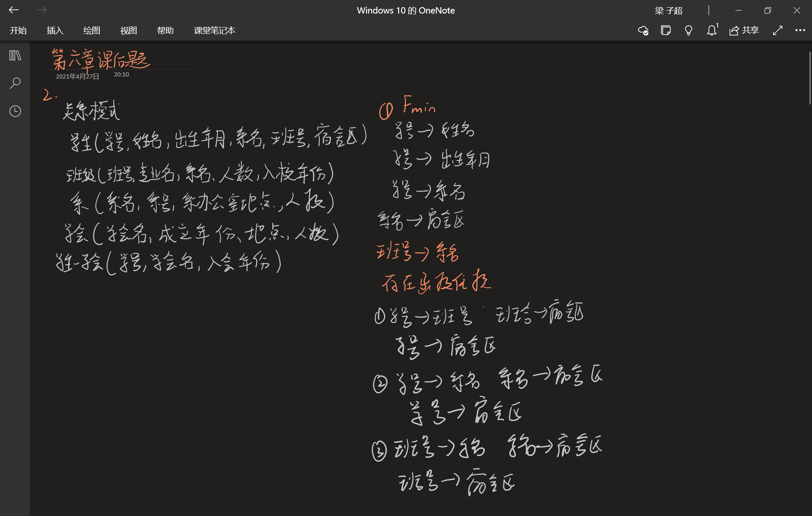Open the sticky notes feed icon
812x516 pixels.
coord(666,30)
